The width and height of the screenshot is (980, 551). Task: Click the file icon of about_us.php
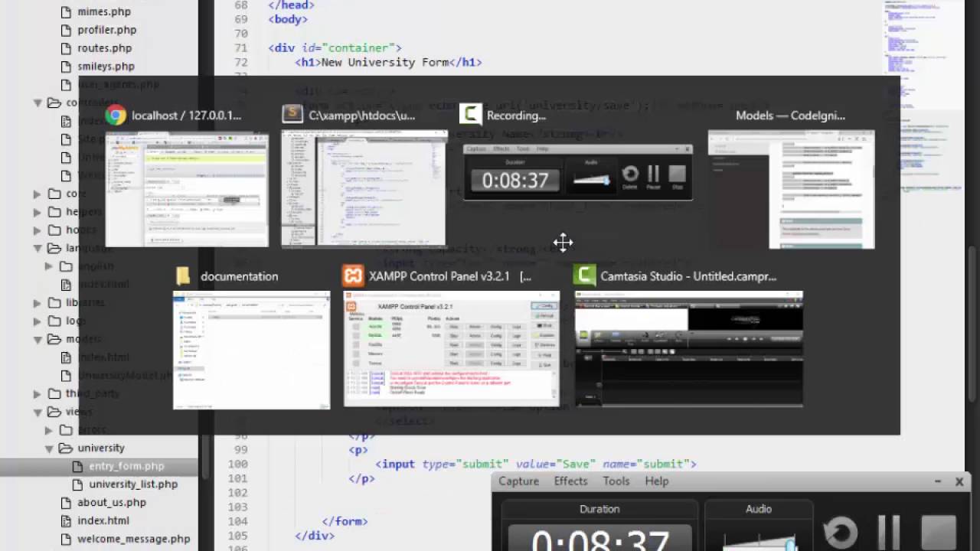[x=66, y=503]
